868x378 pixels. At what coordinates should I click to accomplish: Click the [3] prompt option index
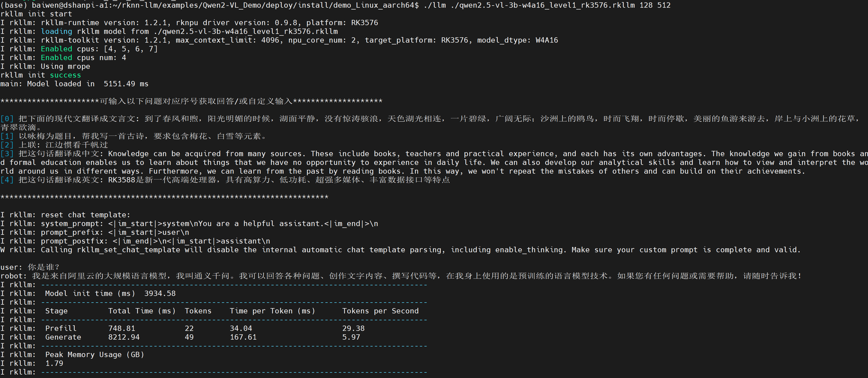pyautogui.click(x=7, y=154)
